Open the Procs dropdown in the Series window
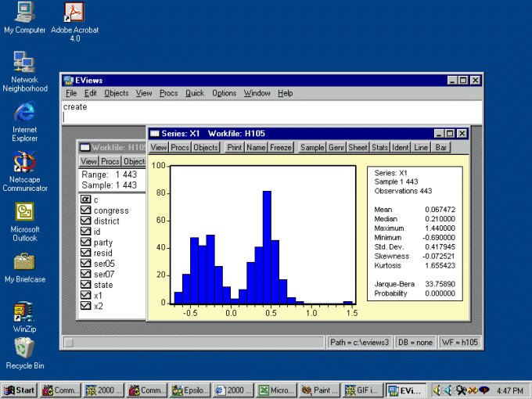Screen dimensions: 532x399 pos(180,147)
